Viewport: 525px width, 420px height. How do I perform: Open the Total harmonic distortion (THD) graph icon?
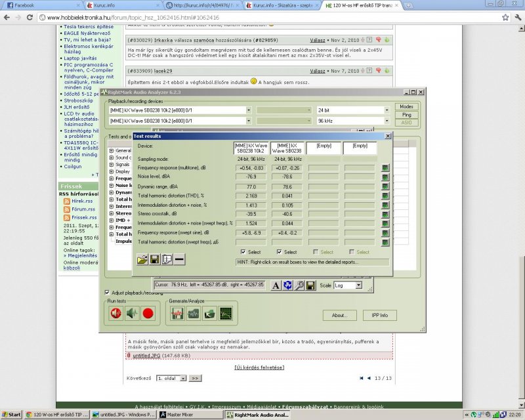click(x=385, y=196)
